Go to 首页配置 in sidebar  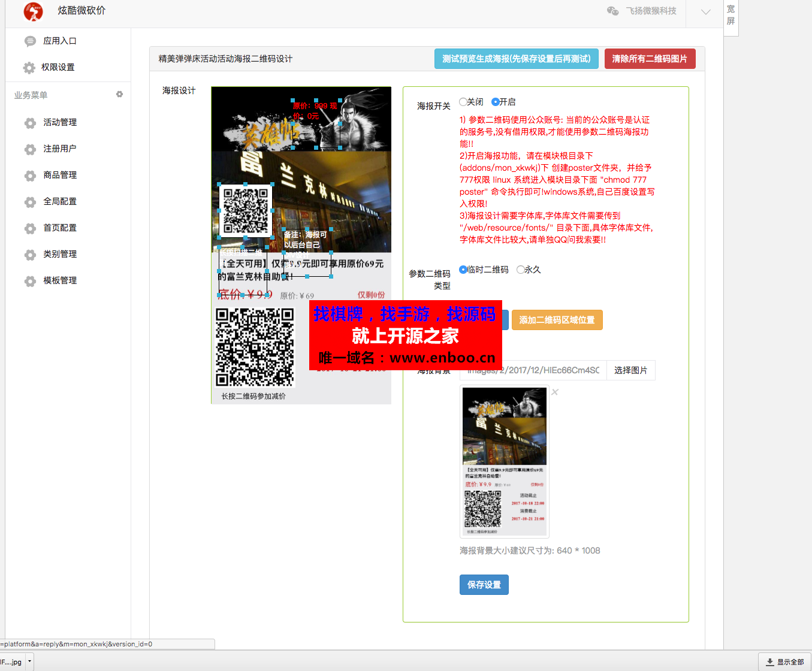(x=60, y=228)
